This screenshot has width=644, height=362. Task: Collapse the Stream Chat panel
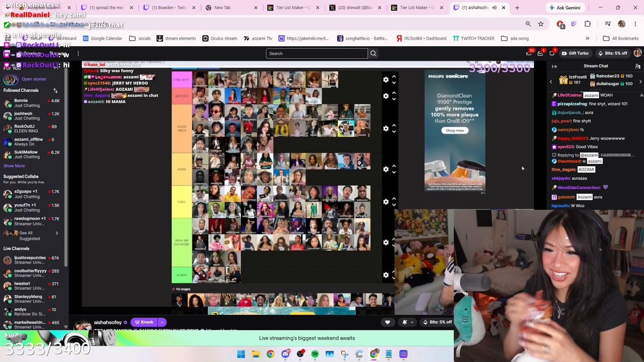pyautogui.click(x=554, y=67)
